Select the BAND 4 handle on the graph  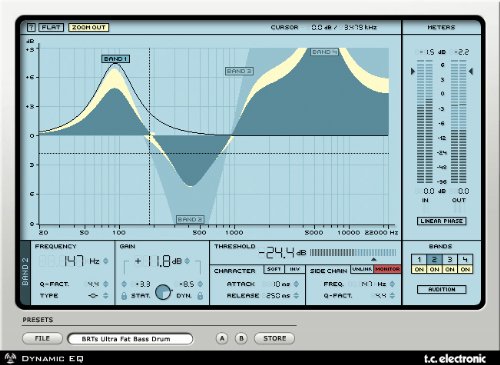pyautogui.click(x=324, y=52)
